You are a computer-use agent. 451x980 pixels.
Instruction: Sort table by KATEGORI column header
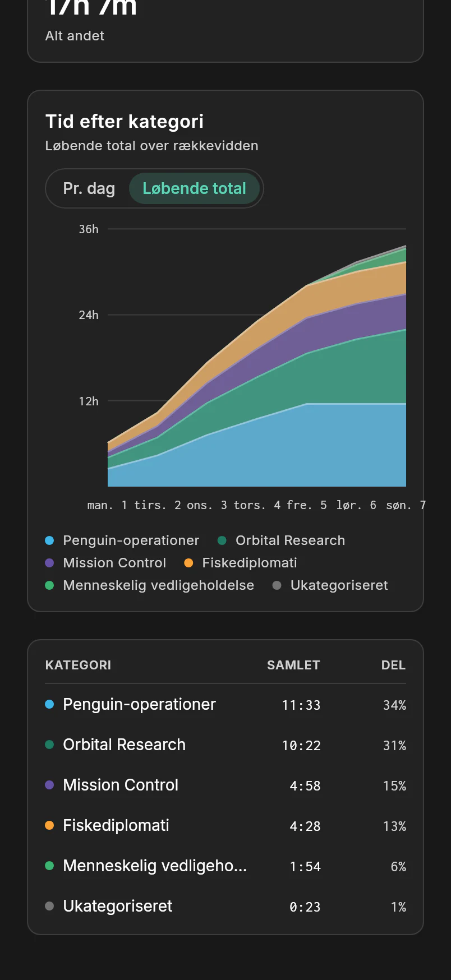coord(78,665)
